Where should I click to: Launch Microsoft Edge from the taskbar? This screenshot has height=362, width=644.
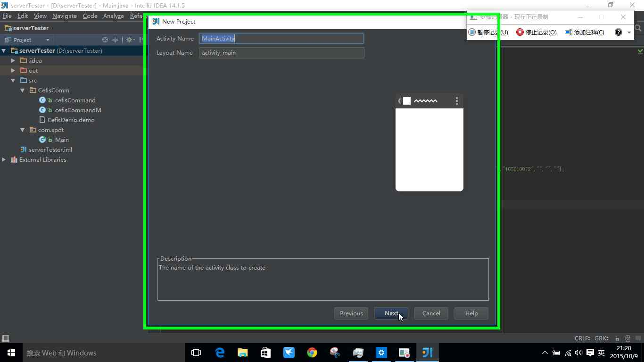pos(220,353)
